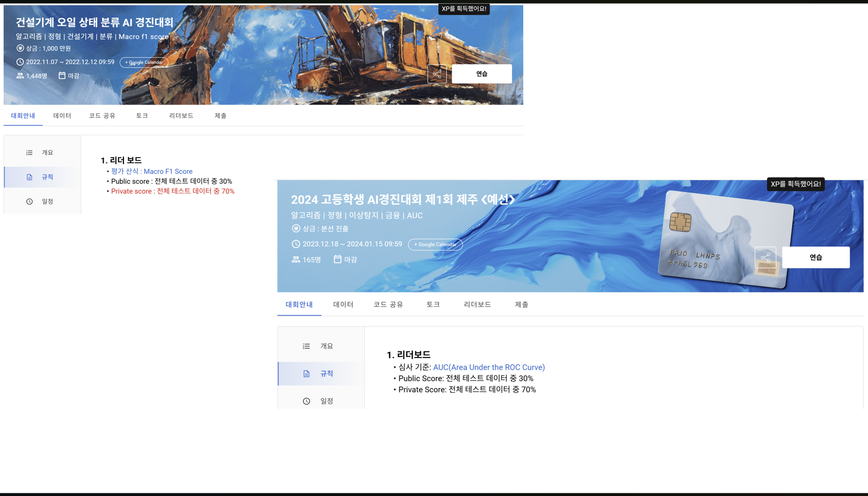868x496 pixels.
Task: Open 대회안내 tab in construction oil competition
Action: pyautogui.click(x=23, y=115)
